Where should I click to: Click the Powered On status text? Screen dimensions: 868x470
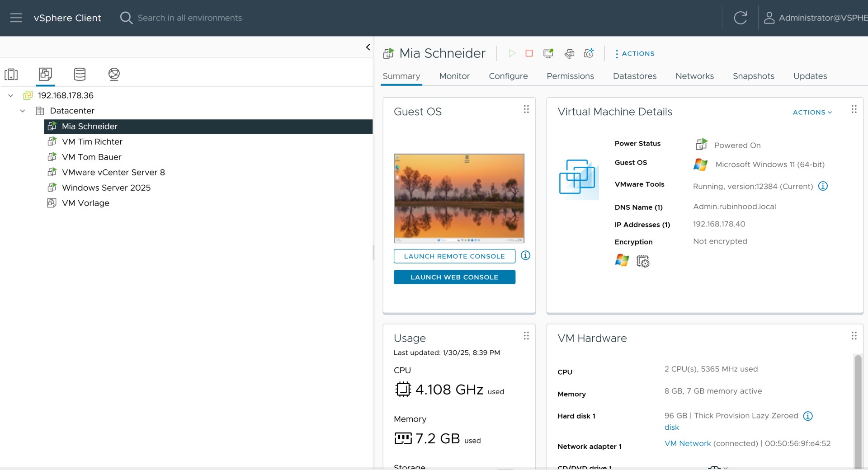[x=737, y=146]
